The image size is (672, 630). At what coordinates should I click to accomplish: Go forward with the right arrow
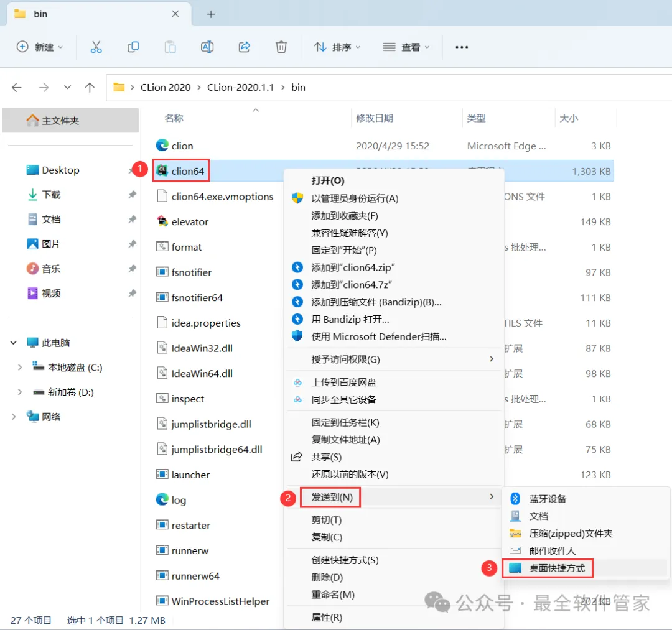tap(44, 87)
